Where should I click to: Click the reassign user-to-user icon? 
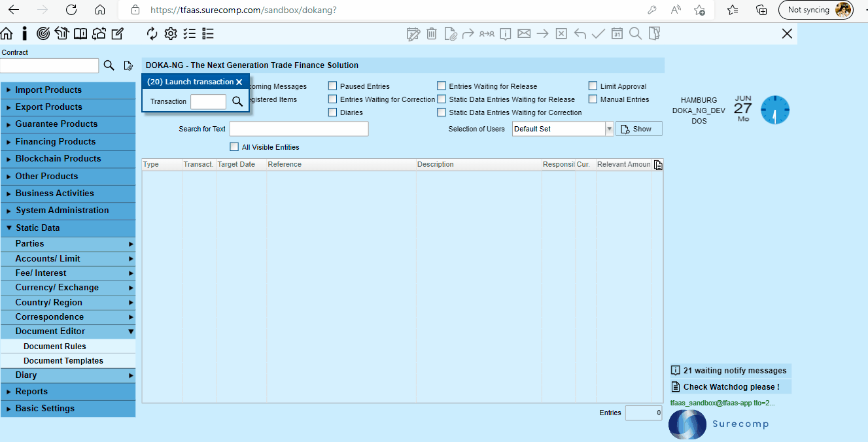coord(487,33)
